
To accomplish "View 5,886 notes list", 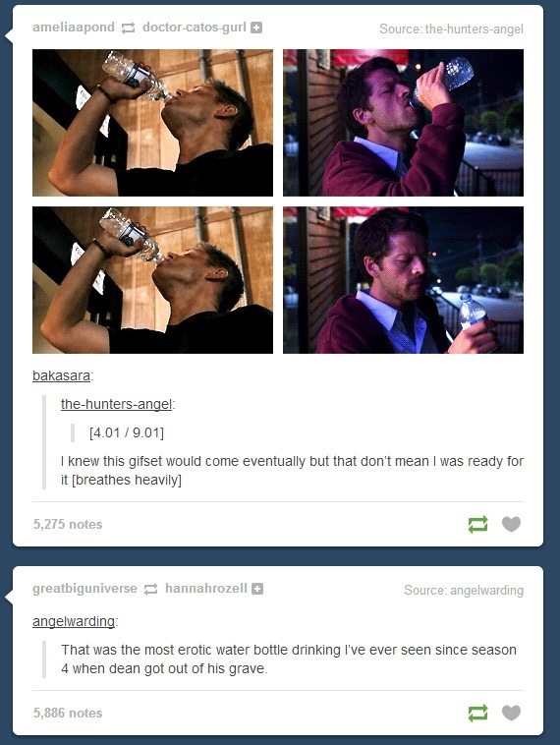I will pyautogui.click(x=68, y=713).
